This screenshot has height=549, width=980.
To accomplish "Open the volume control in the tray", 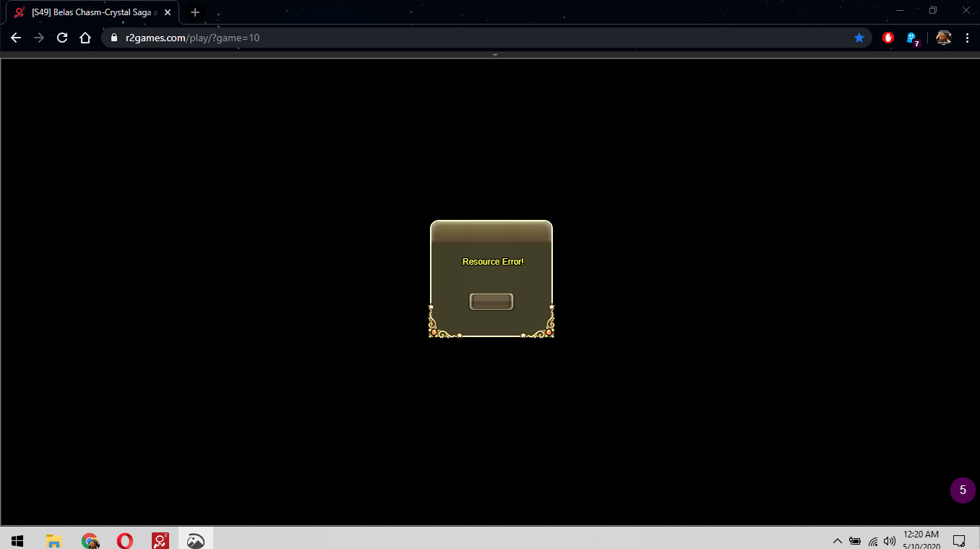I will click(889, 540).
